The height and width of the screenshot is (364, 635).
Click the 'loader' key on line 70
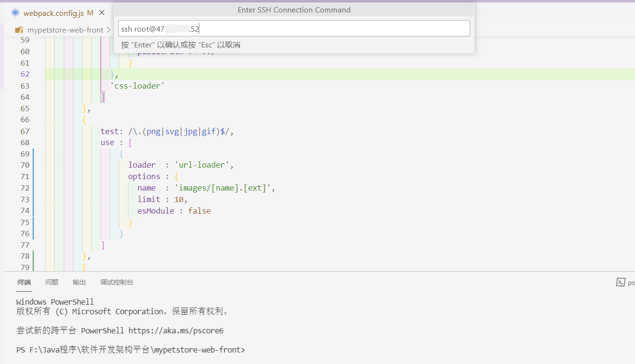pyautogui.click(x=142, y=165)
